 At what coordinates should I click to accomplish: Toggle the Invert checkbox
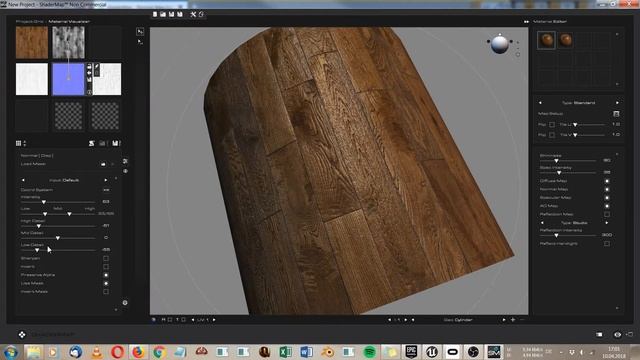tap(106, 267)
